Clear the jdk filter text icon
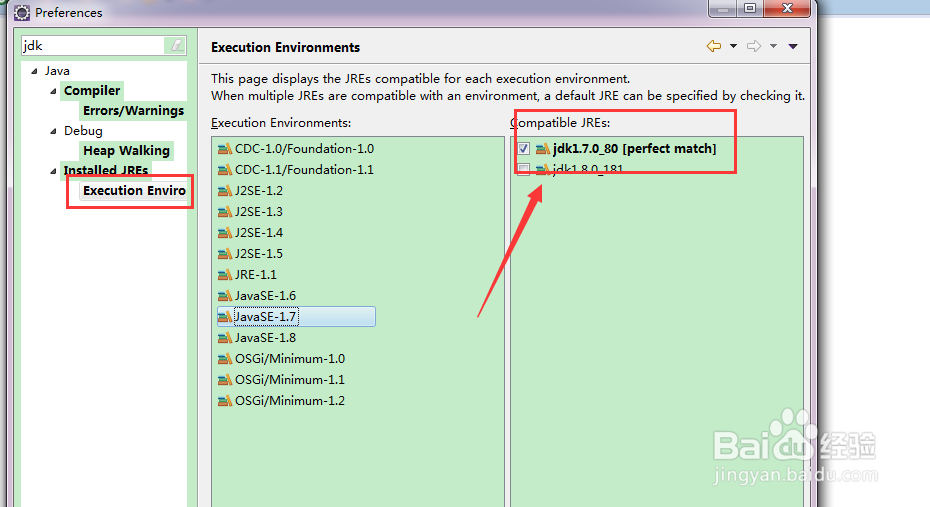The width and height of the screenshot is (930, 507). pyautogui.click(x=177, y=46)
